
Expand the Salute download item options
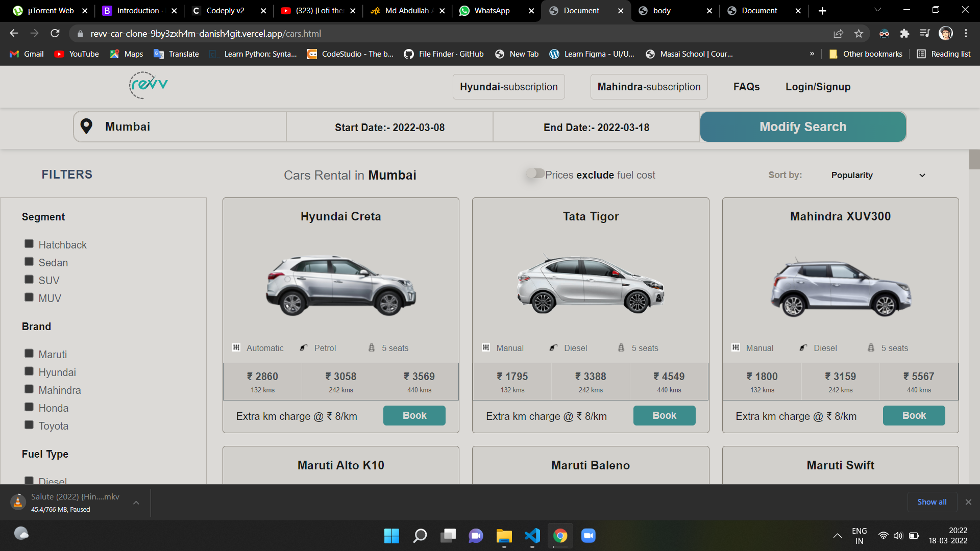136,503
